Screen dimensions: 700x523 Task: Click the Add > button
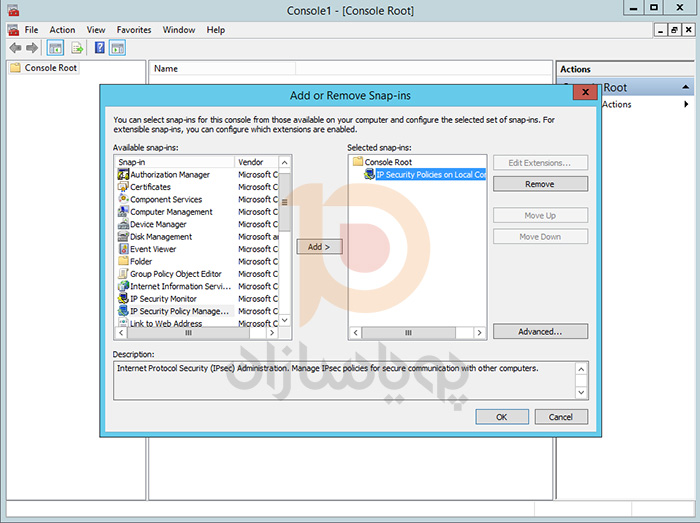pos(319,246)
